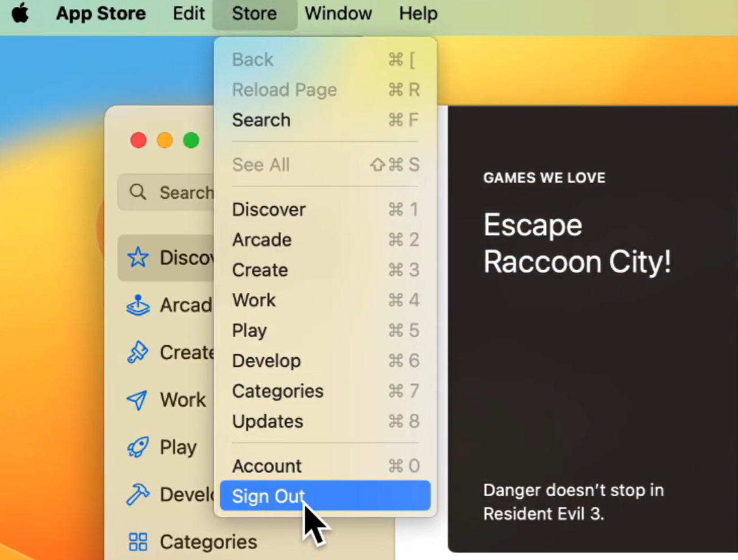Click the Develop hammer icon in sidebar

point(138,494)
